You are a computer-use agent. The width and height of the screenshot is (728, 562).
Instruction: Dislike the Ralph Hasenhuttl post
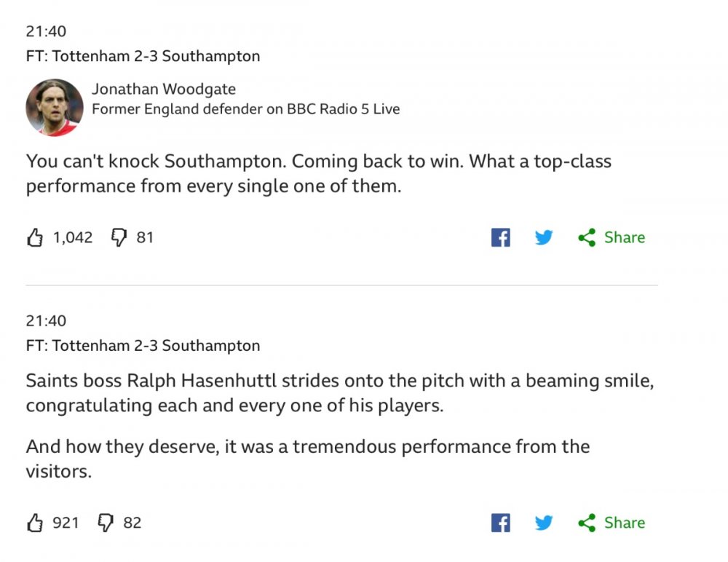106,523
